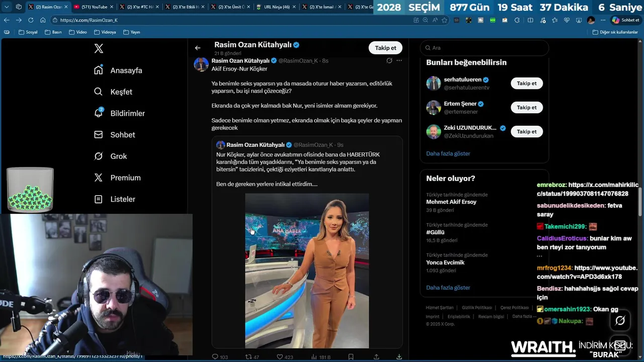Viewport: 644px width, 362px height.
Task: Click the read aloud icon in address bar
Action: tap(435, 20)
